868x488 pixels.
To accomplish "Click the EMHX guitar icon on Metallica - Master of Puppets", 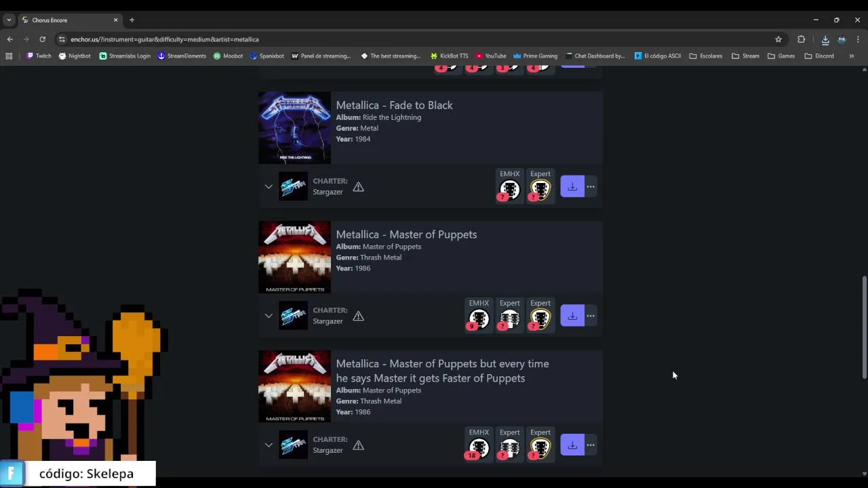I will (x=479, y=319).
